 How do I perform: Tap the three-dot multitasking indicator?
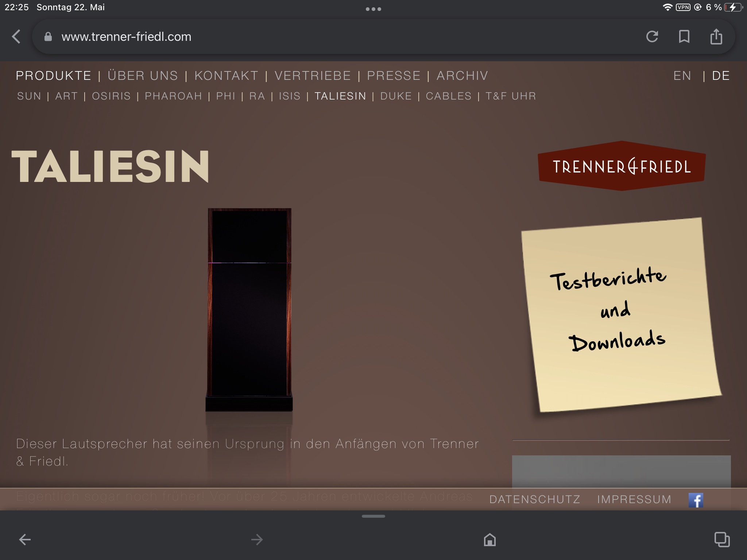point(373,9)
